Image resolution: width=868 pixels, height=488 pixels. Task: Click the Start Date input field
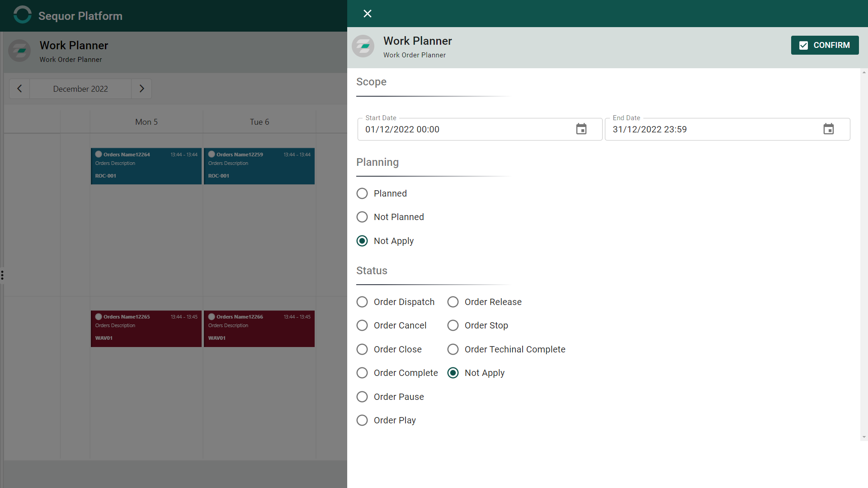[x=480, y=129]
